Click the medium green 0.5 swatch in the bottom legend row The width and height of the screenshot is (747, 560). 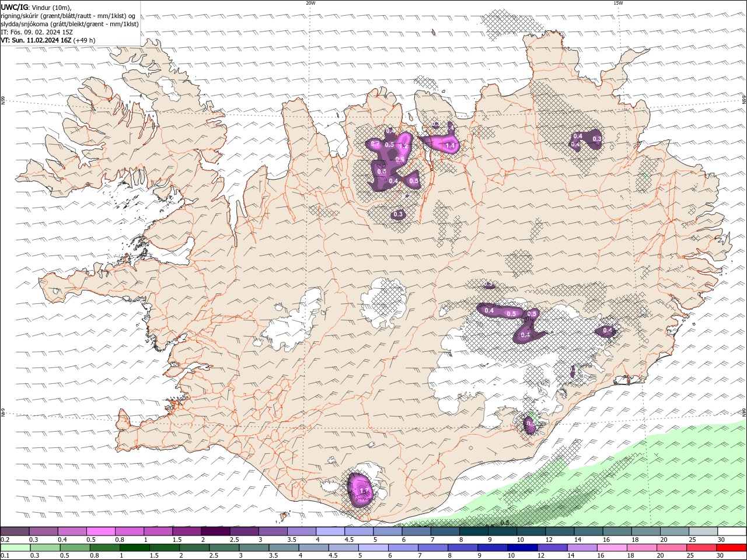click(75, 548)
